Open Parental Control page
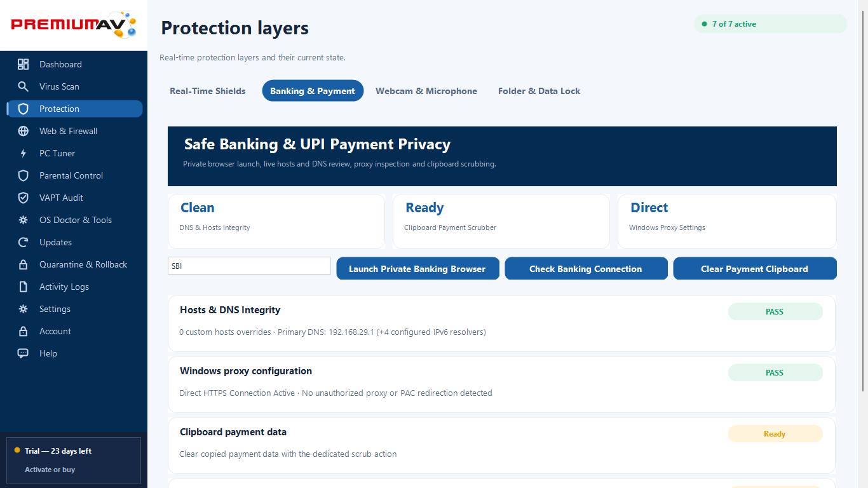This screenshot has width=868, height=488. 74,175
